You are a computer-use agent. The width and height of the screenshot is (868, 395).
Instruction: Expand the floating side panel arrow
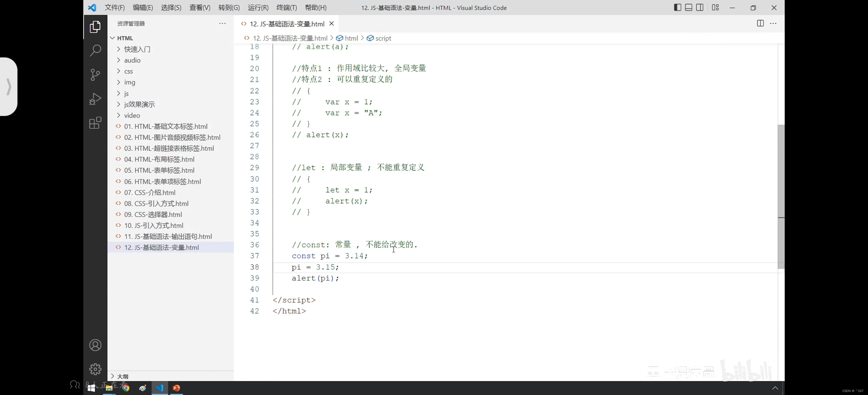[x=9, y=87]
